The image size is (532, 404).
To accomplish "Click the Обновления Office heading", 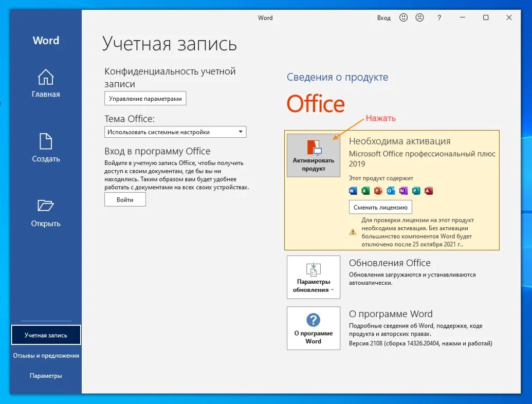I will click(390, 263).
